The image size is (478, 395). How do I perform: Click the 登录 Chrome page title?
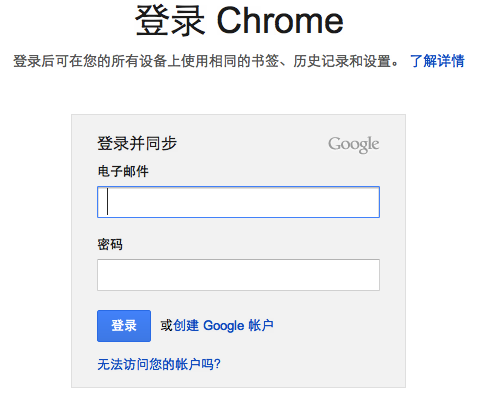click(239, 21)
